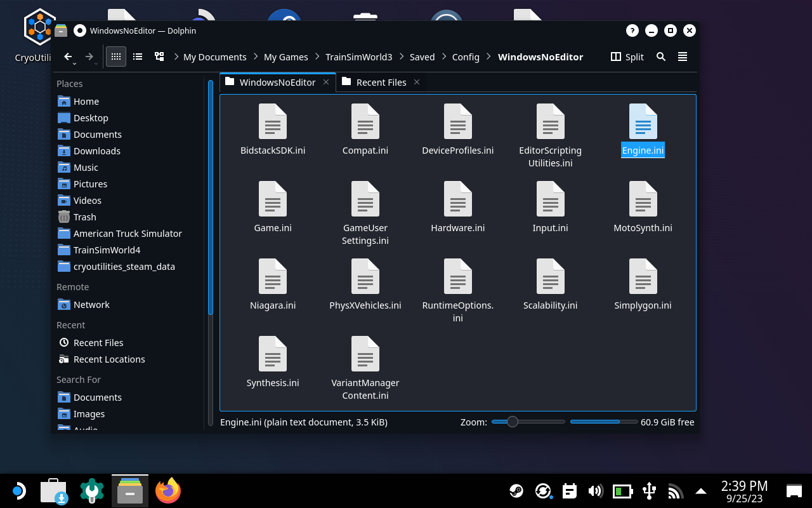Select the Scalability.ini file icon
This screenshot has width=812, height=508.
tap(550, 276)
